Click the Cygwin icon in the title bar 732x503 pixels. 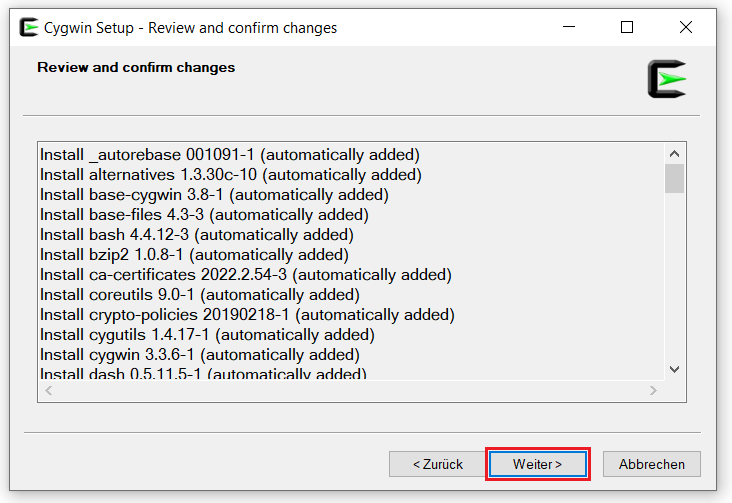[29, 28]
